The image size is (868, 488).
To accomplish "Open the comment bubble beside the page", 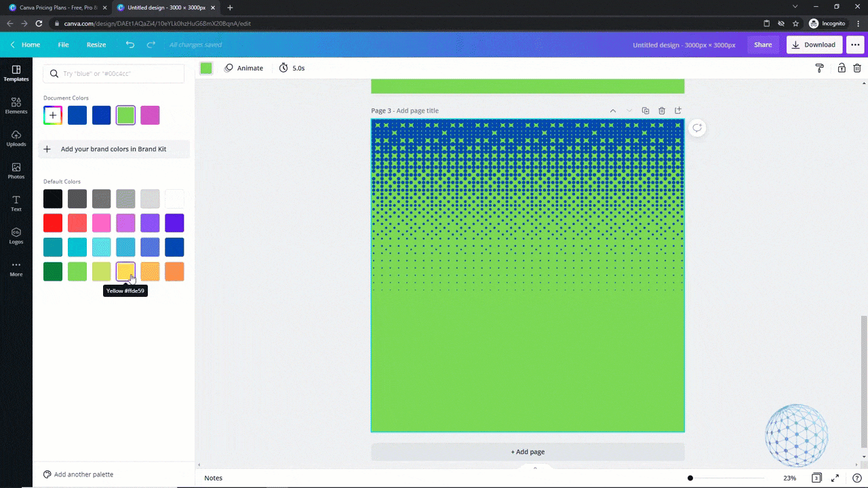I will pos(696,127).
